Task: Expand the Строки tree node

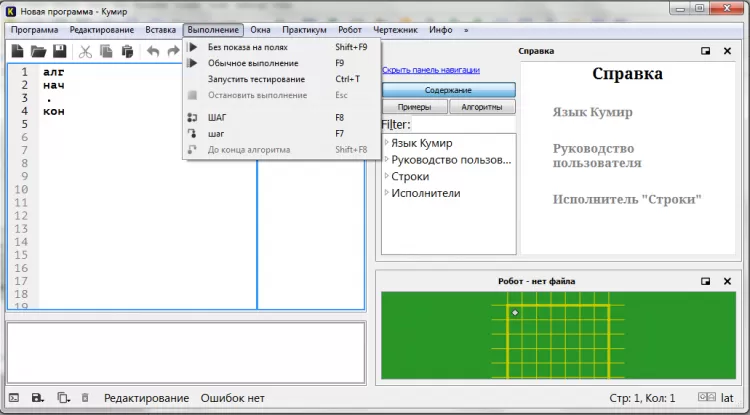Action: coord(386,176)
